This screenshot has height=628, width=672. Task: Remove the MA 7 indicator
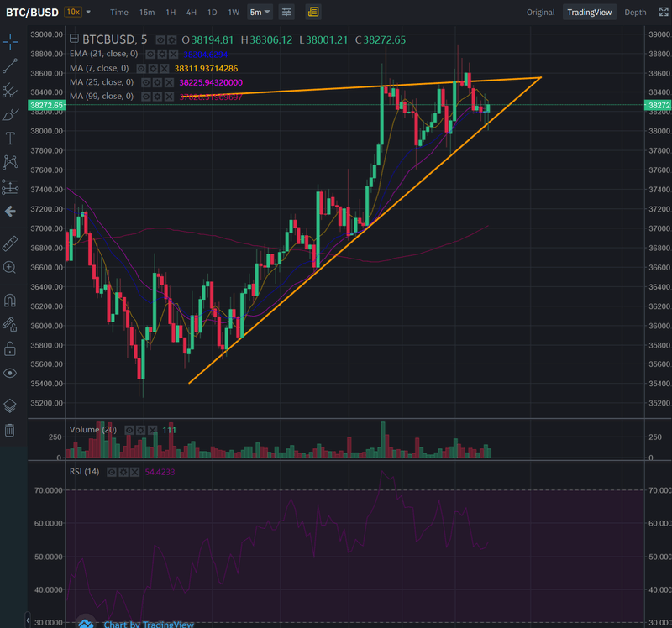pos(164,69)
